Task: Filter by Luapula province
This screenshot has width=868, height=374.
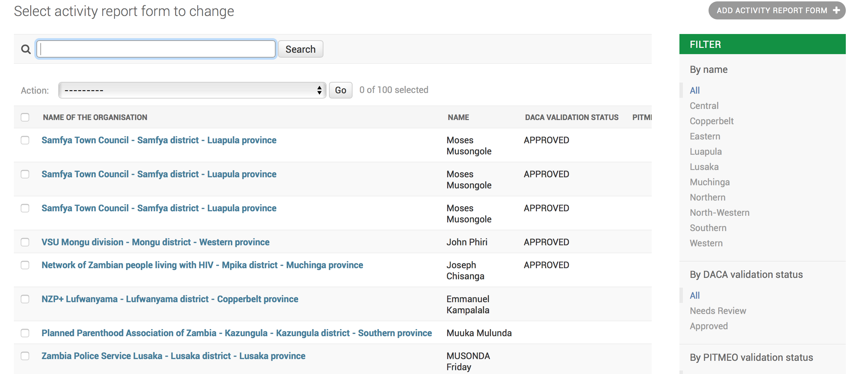Action: [706, 151]
